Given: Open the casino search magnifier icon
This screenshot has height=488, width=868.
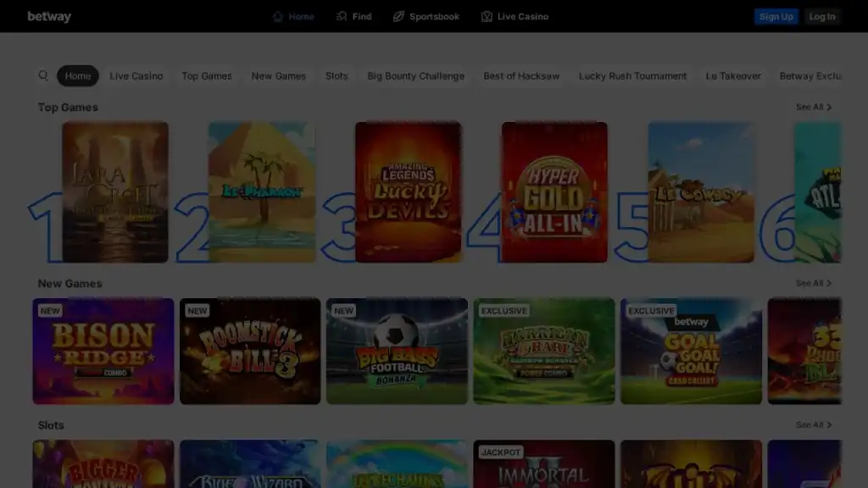Looking at the screenshot, I should tap(43, 75).
